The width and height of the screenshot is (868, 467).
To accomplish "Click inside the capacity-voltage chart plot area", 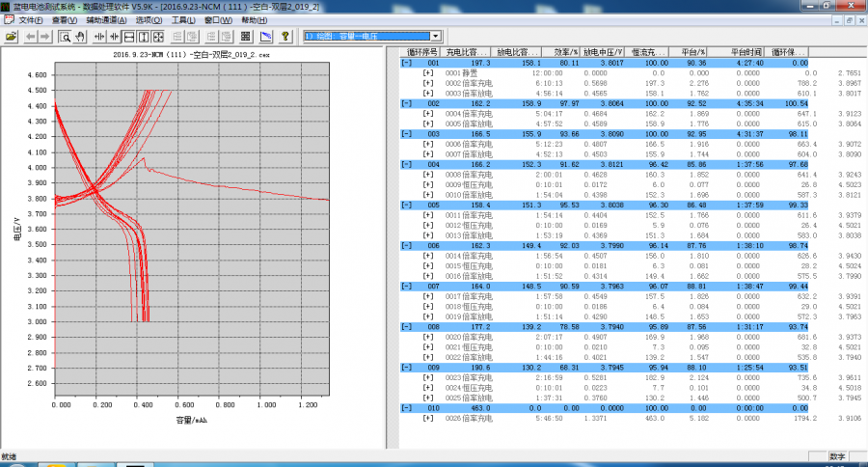I will click(x=192, y=229).
